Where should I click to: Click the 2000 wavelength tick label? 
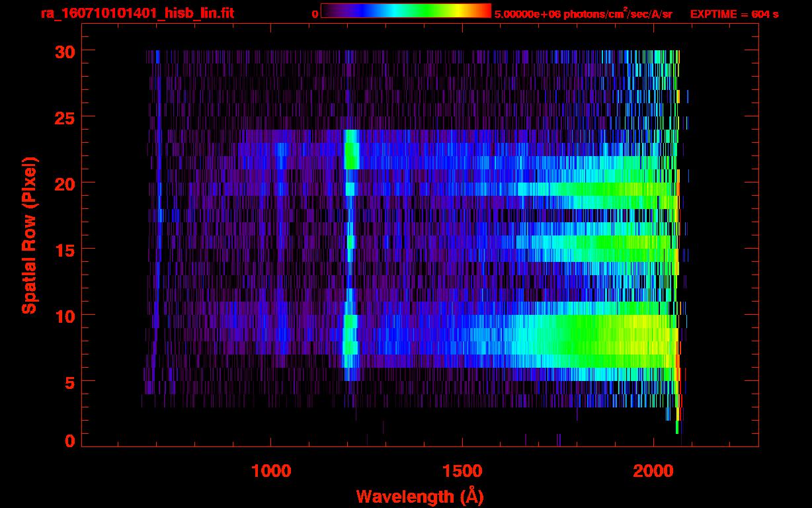[653, 471]
